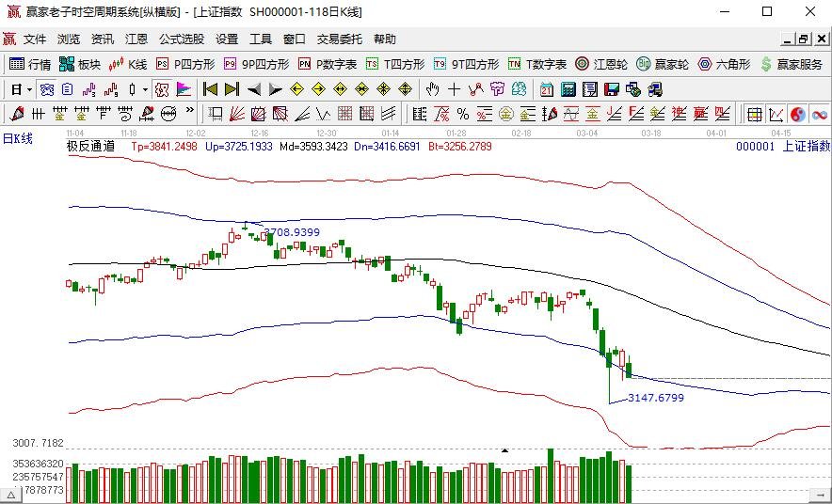The width and height of the screenshot is (832, 504).
Task: Toggle the blue screen view button
Action: (47, 89)
